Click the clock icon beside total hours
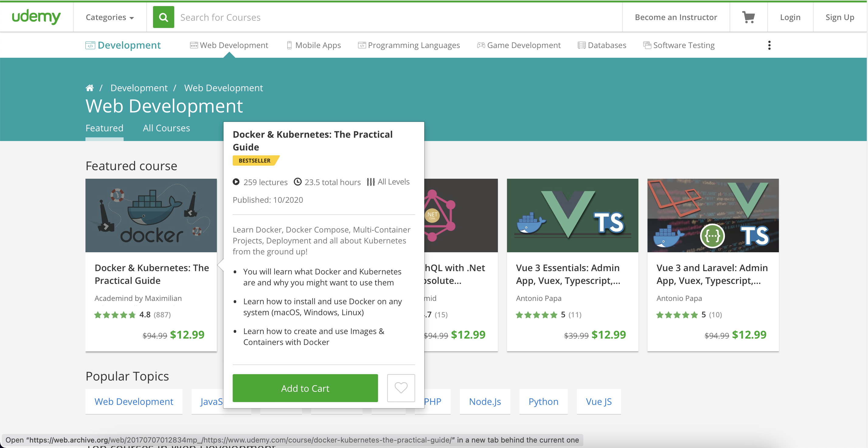The width and height of the screenshot is (868, 448). pyautogui.click(x=297, y=182)
